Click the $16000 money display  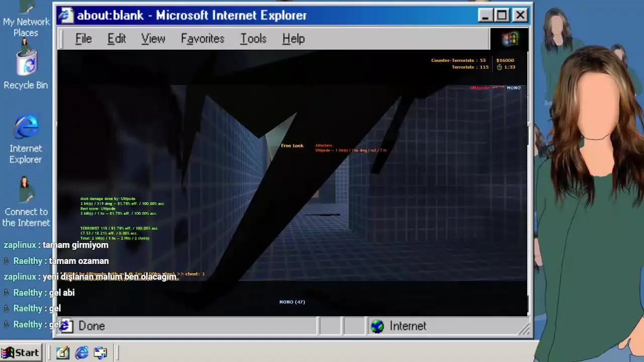[505, 60]
